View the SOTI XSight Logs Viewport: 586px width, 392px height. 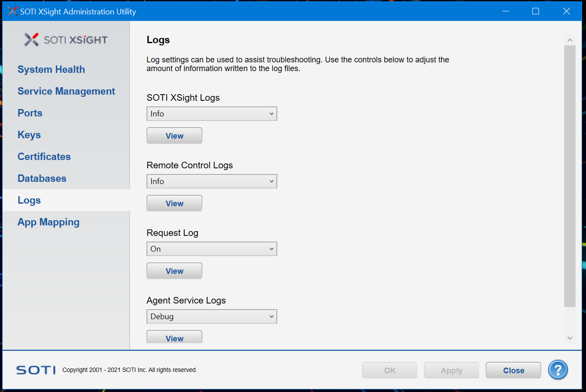click(174, 136)
